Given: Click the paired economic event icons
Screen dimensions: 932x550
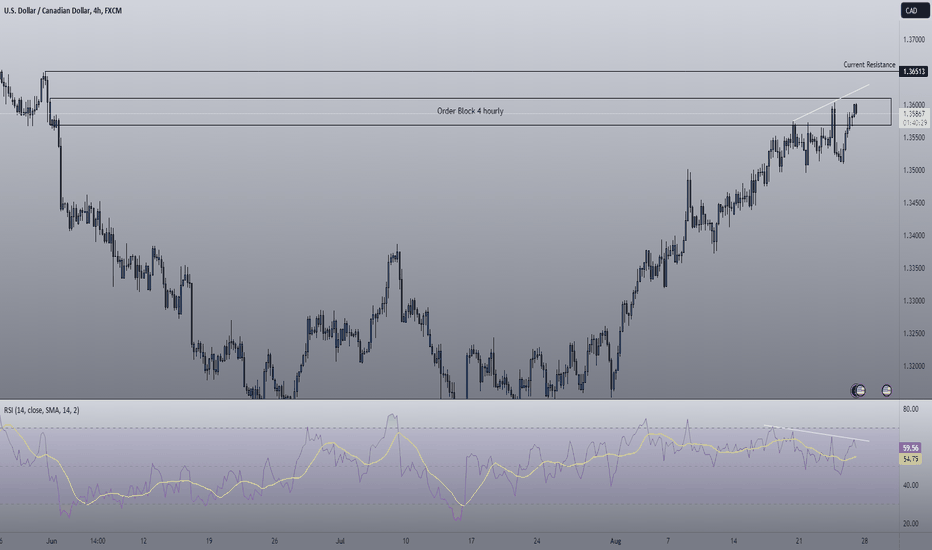Looking at the screenshot, I should click(858, 391).
